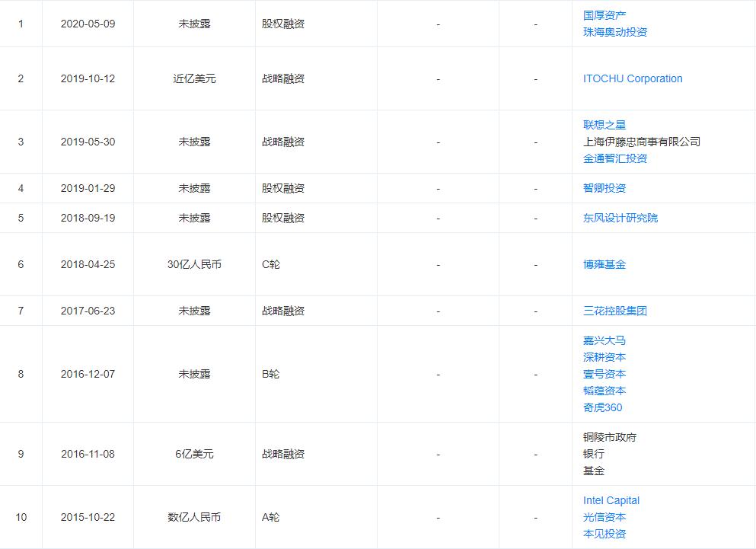The height and width of the screenshot is (549, 756).
Task: Click 铜陵市政府 investor text
Action: tap(609, 438)
